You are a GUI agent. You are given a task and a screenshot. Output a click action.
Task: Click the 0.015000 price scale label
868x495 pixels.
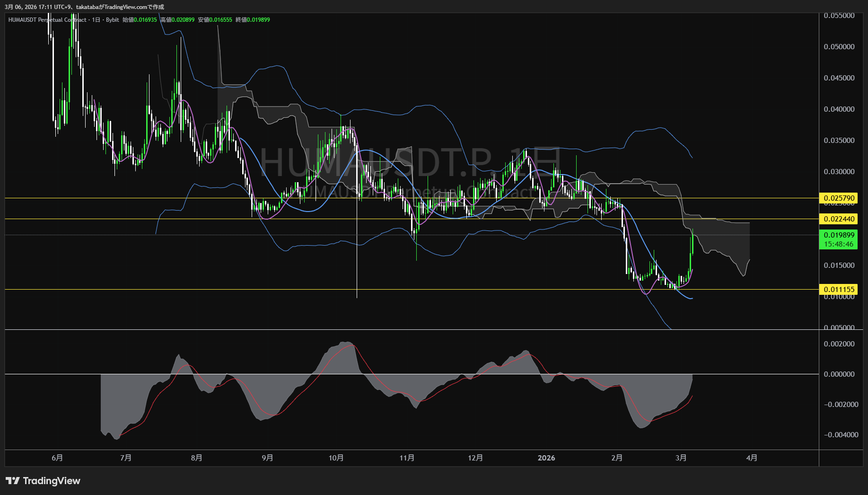pyautogui.click(x=839, y=265)
